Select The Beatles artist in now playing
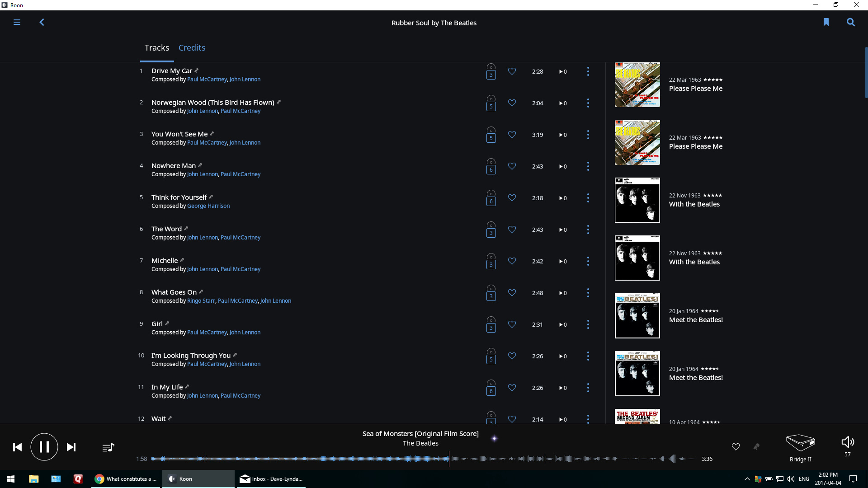Screen dimensions: 868x488 point(420,444)
